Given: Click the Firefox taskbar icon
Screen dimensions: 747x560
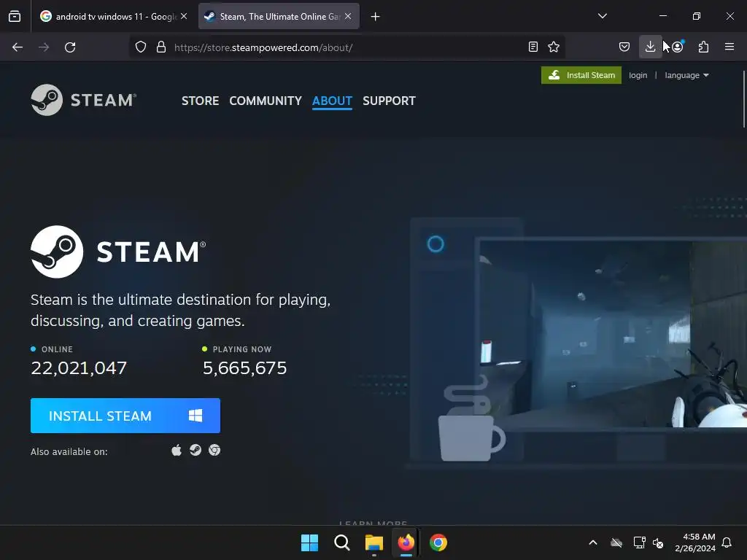Looking at the screenshot, I should [x=406, y=542].
